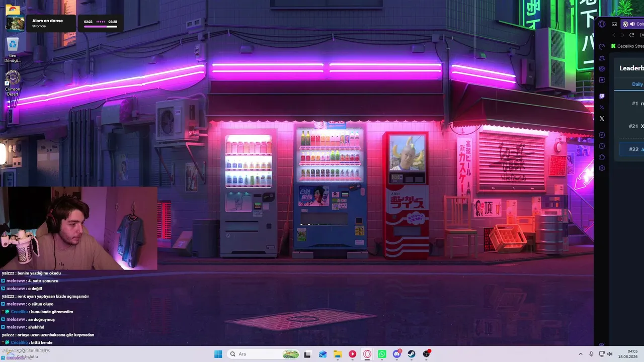The width and height of the screenshot is (644, 362).
Task: Open Task View in the taskbar
Action: [x=307, y=354]
